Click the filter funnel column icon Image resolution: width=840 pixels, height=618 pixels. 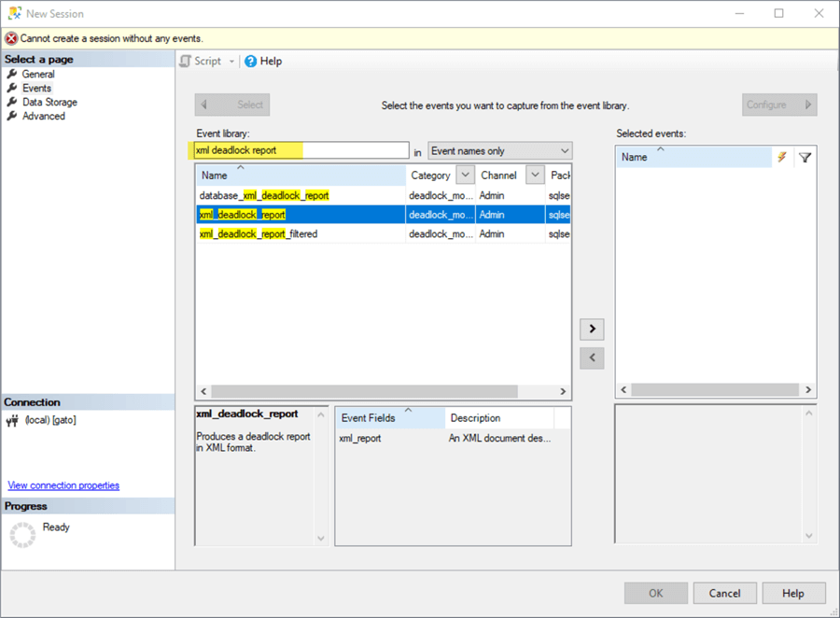805,158
